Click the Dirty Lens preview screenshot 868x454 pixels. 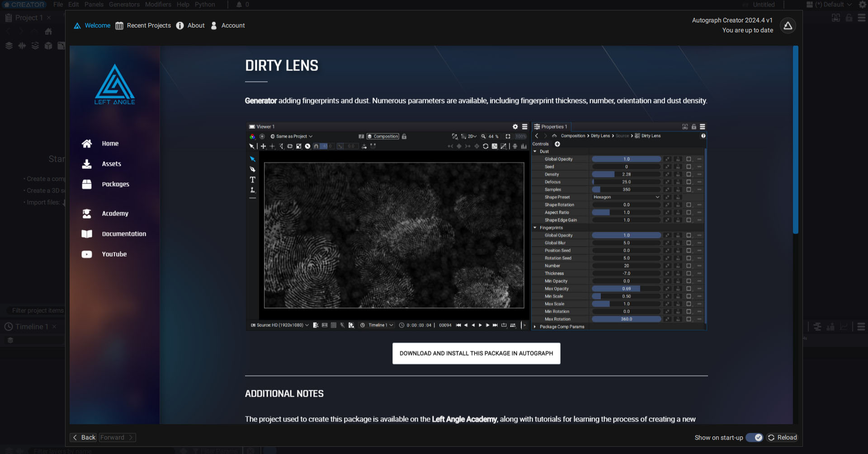pos(476,226)
